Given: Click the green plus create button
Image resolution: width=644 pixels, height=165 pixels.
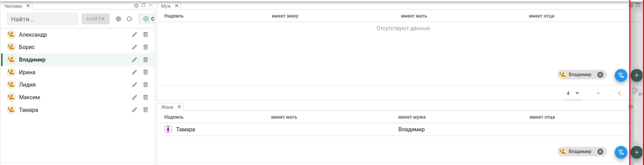Looking at the screenshot, I should tap(147, 19).
